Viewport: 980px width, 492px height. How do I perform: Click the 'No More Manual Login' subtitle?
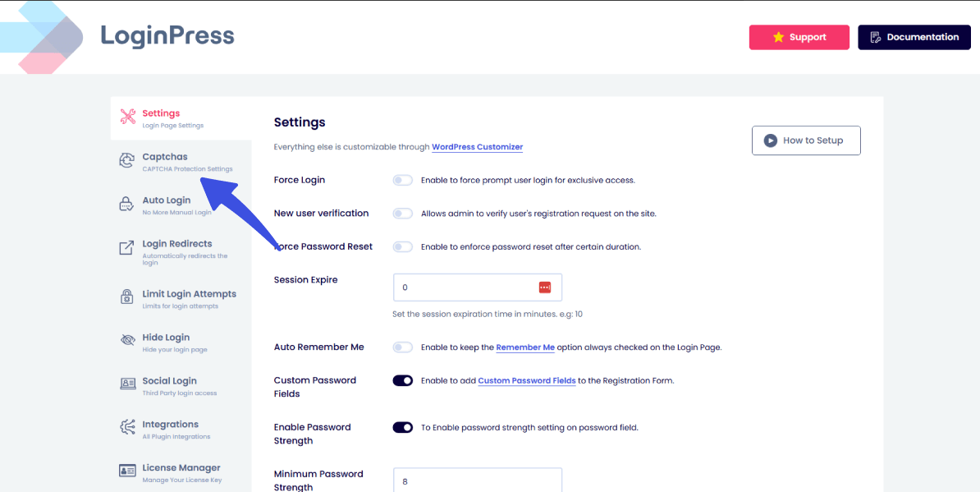(x=176, y=213)
